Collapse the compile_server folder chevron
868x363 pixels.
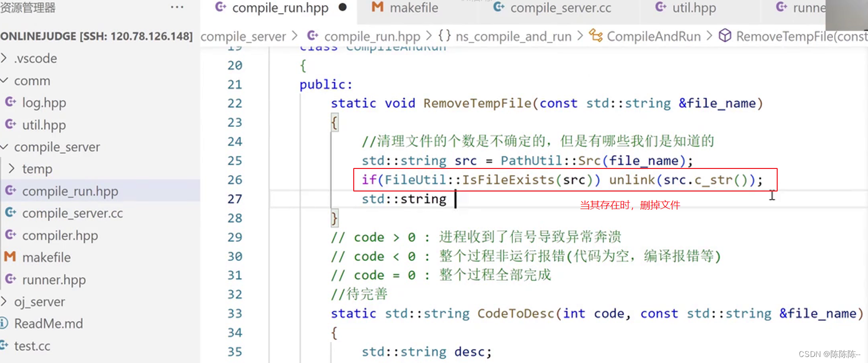(x=4, y=146)
